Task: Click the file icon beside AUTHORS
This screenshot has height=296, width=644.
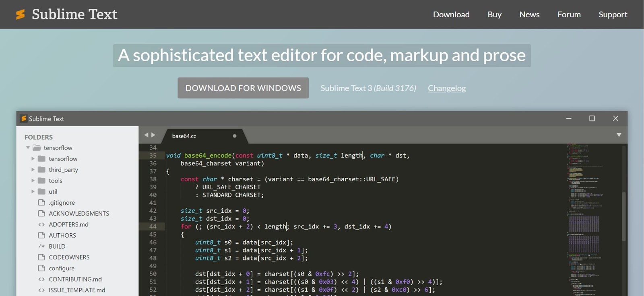Action: pos(41,235)
